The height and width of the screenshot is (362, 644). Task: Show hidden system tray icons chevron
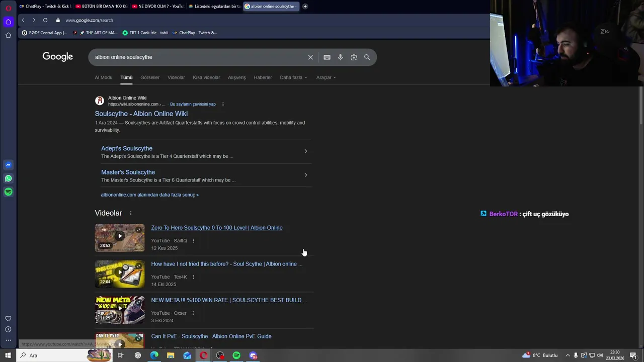(x=568, y=355)
